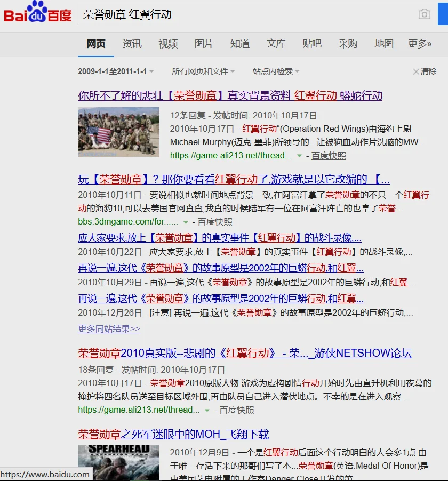Screen dimensions: 448x481
Task: Open result 荣誉勋章2010真实版--悲剧的《红翼行动》
Action: tap(245, 353)
